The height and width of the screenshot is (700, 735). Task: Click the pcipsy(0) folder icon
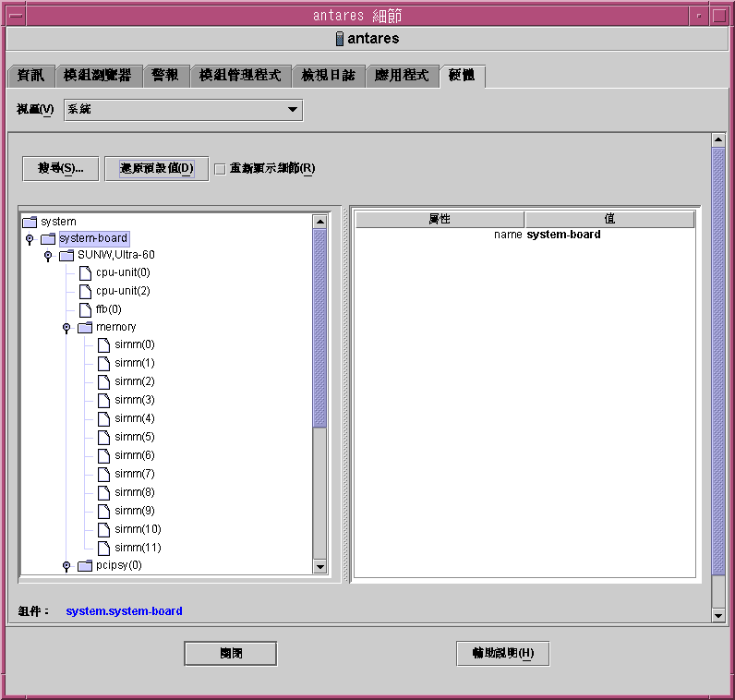85,566
